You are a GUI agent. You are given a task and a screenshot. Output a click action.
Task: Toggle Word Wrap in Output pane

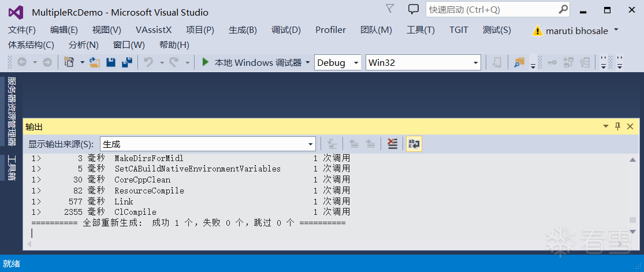[414, 144]
